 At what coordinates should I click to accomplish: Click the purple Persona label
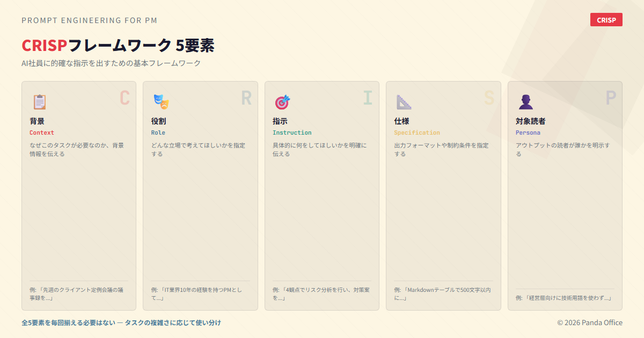[528, 133]
